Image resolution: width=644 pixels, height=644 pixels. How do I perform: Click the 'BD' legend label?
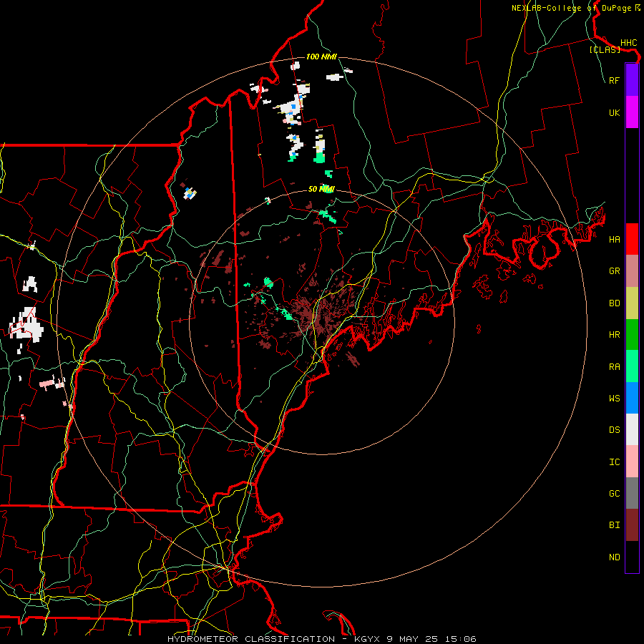click(x=615, y=303)
